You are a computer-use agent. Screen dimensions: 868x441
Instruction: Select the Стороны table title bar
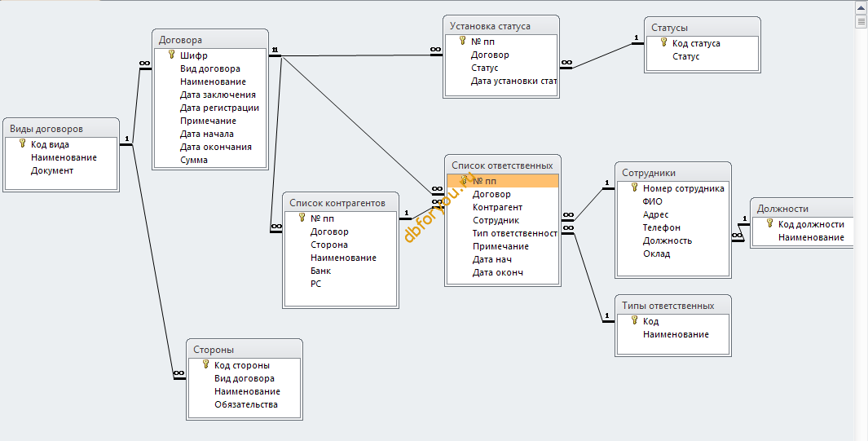[x=245, y=350]
